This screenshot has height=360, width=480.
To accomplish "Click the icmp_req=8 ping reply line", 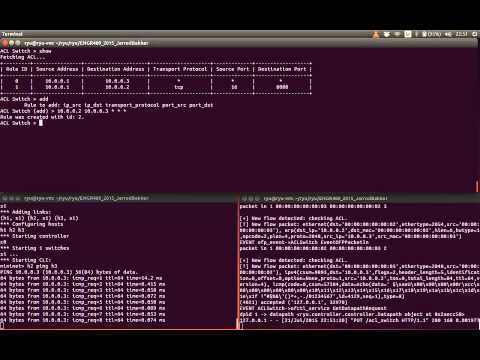I will click(x=83, y=320).
